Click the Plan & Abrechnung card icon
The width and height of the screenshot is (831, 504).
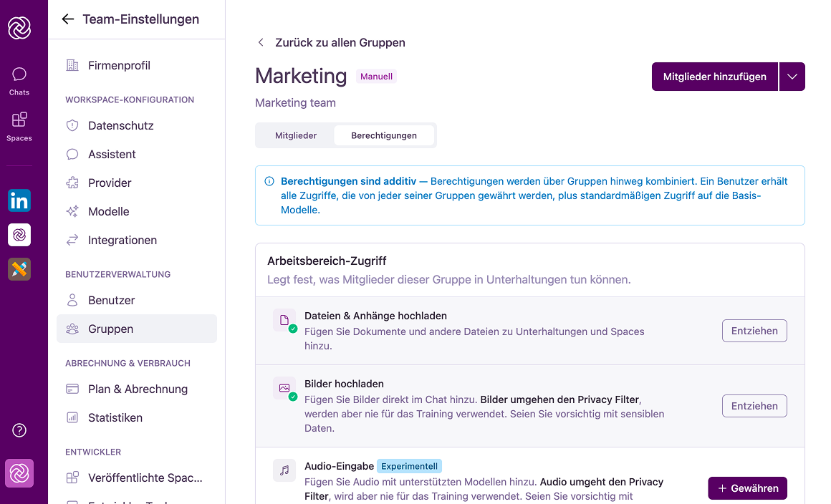tap(72, 389)
